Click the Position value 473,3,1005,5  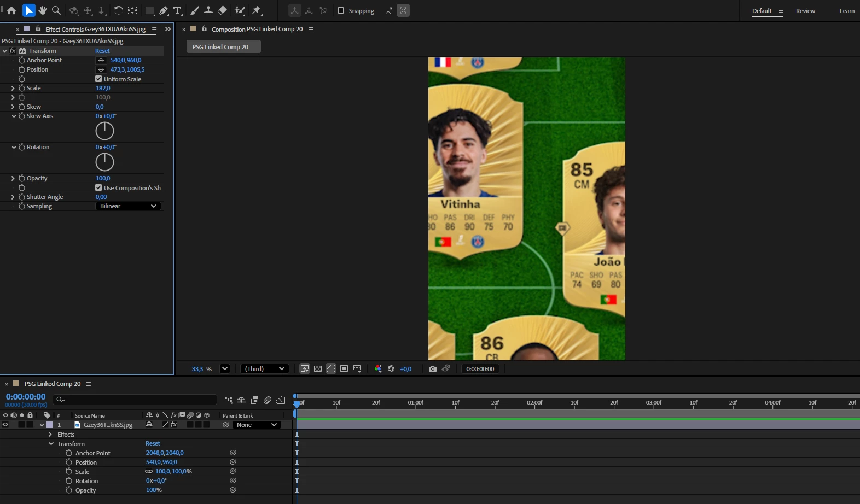click(127, 69)
